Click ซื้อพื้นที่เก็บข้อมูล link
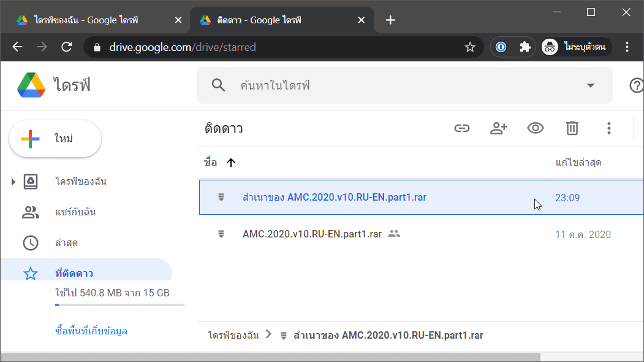Viewport: 644px width, 362px height. point(91,331)
